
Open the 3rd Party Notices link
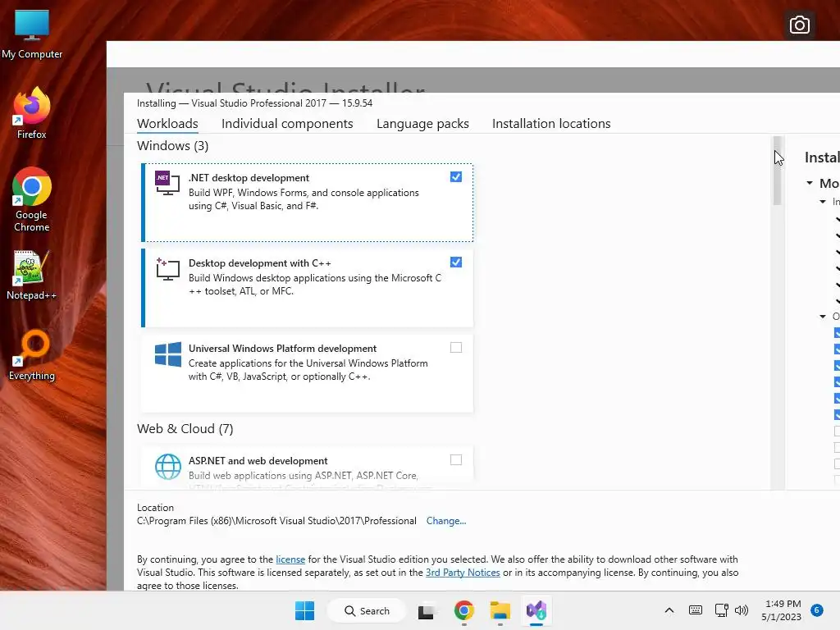[x=463, y=573]
